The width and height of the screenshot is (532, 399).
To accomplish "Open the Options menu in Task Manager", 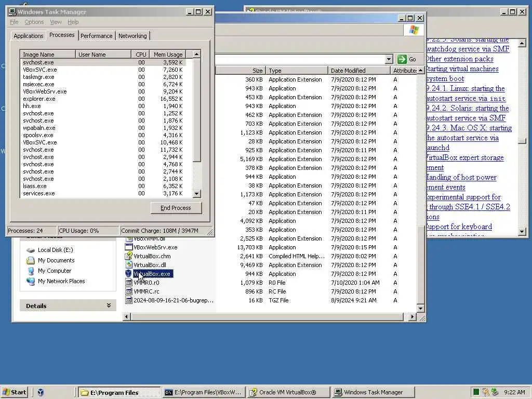I will pyautogui.click(x=34, y=22).
